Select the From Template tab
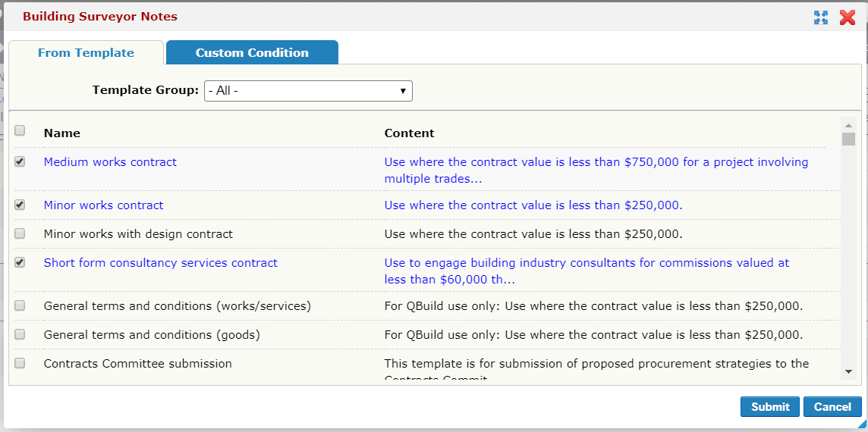This screenshot has height=432, width=868. (x=86, y=53)
